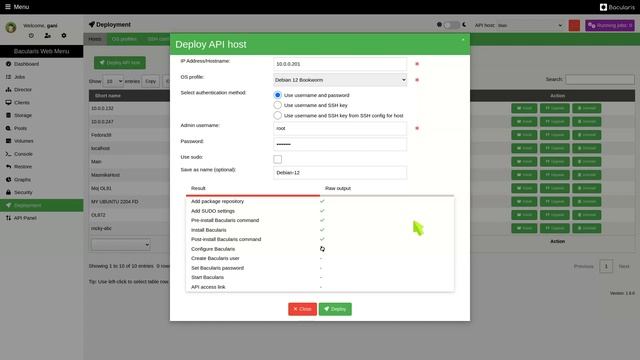Select Use username and SSH key radio

tap(278, 105)
